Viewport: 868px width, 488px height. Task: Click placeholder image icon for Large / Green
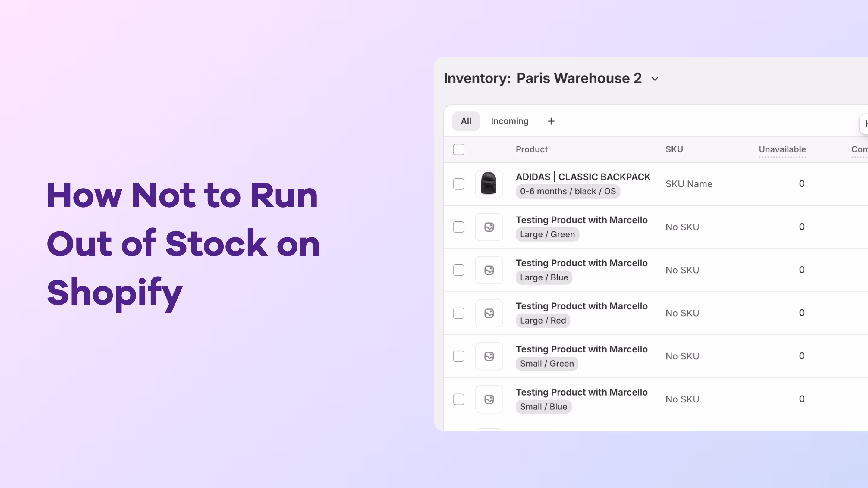489,227
